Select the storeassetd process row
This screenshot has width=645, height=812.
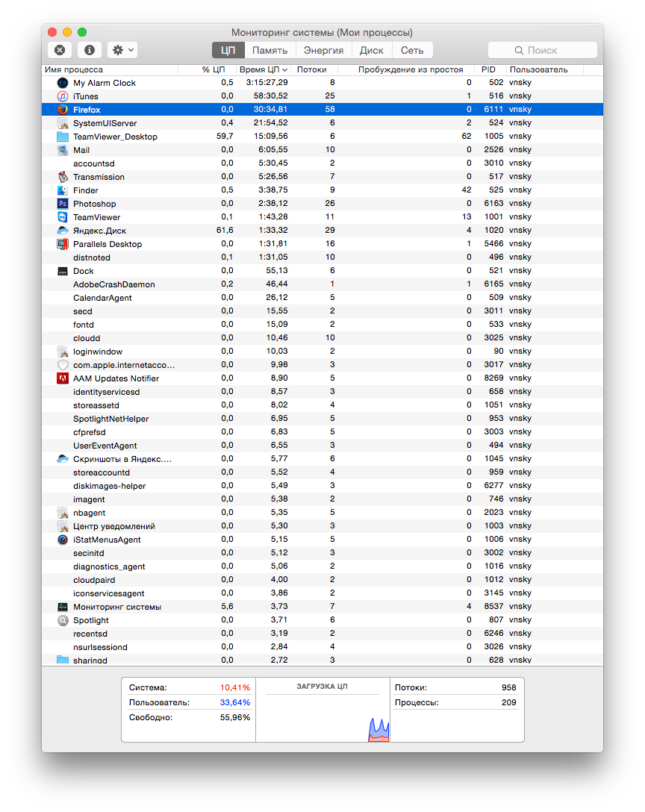coord(322,405)
